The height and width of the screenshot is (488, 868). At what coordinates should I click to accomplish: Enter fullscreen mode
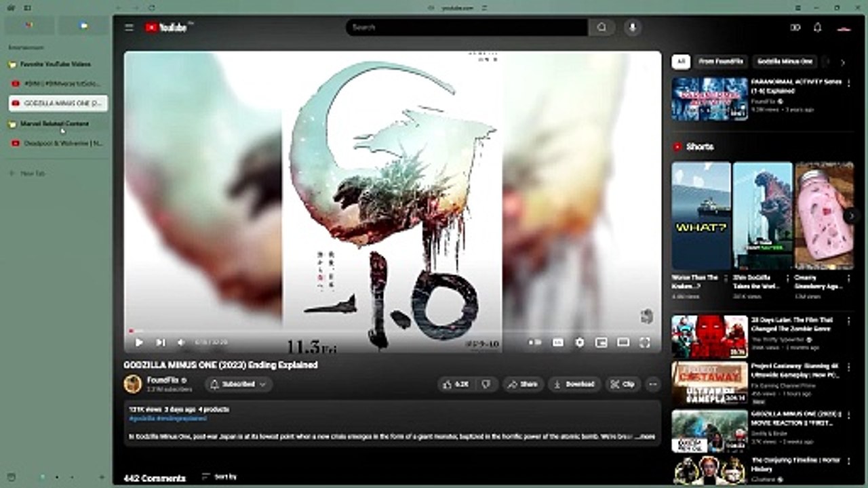pyautogui.click(x=645, y=343)
